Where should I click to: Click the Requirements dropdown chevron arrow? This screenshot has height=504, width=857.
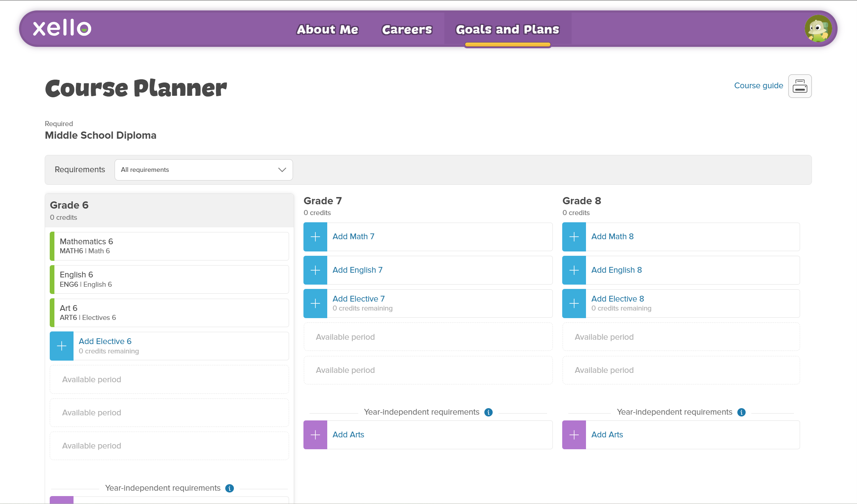click(x=282, y=170)
